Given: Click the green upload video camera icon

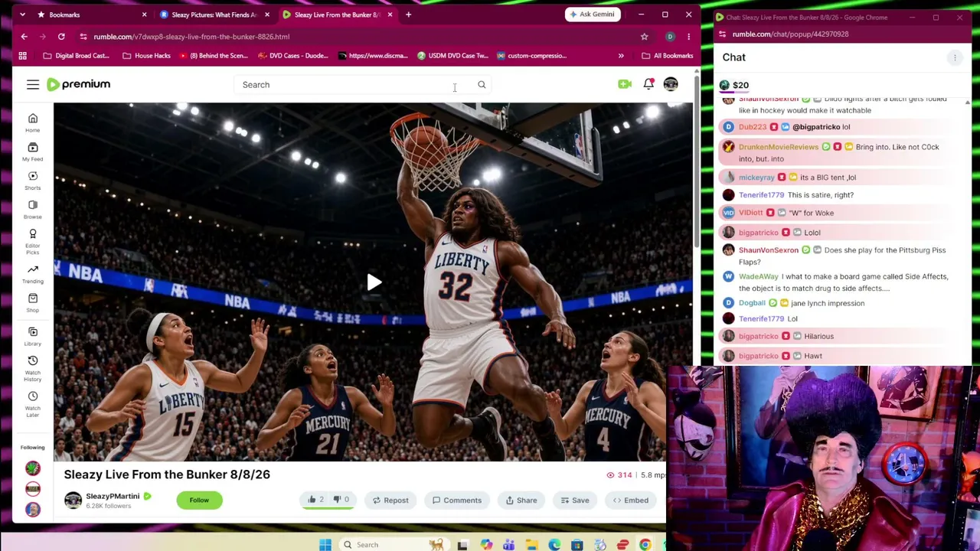Looking at the screenshot, I should (x=625, y=84).
